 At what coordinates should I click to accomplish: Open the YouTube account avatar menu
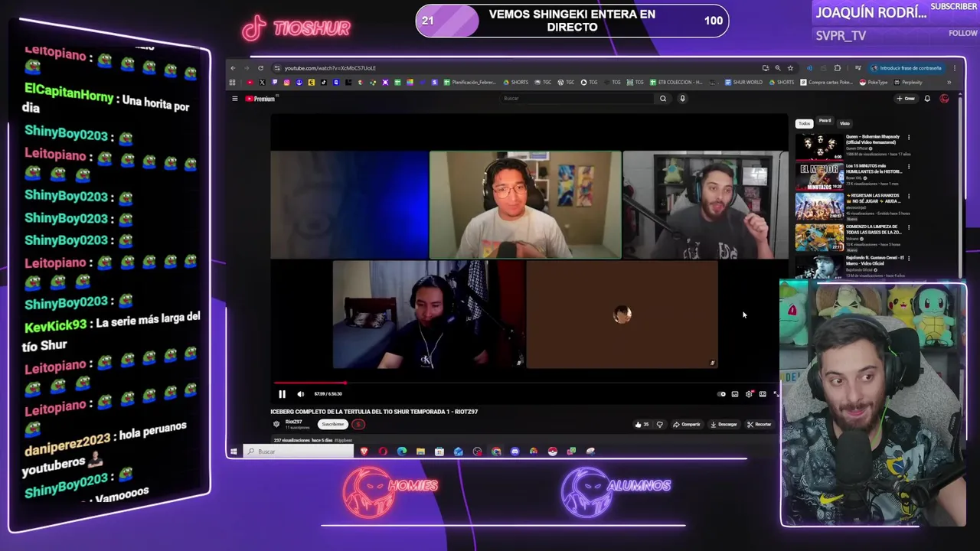click(x=944, y=99)
